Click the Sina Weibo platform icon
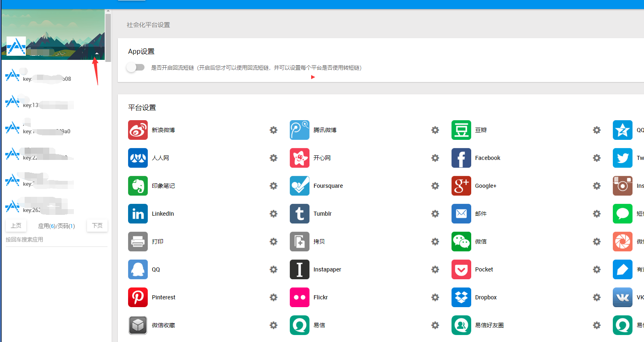The height and width of the screenshot is (342, 644). pyautogui.click(x=138, y=130)
